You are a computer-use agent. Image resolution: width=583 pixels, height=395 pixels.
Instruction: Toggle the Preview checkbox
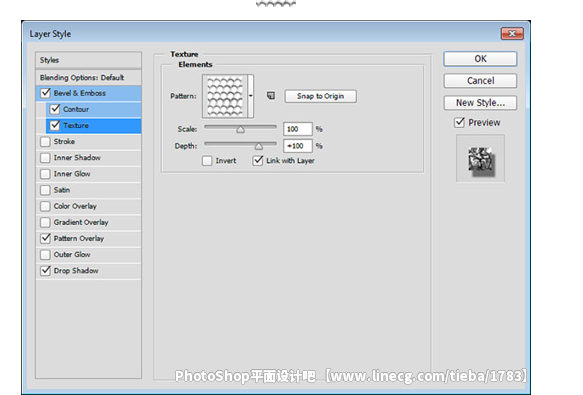[x=460, y=122]
